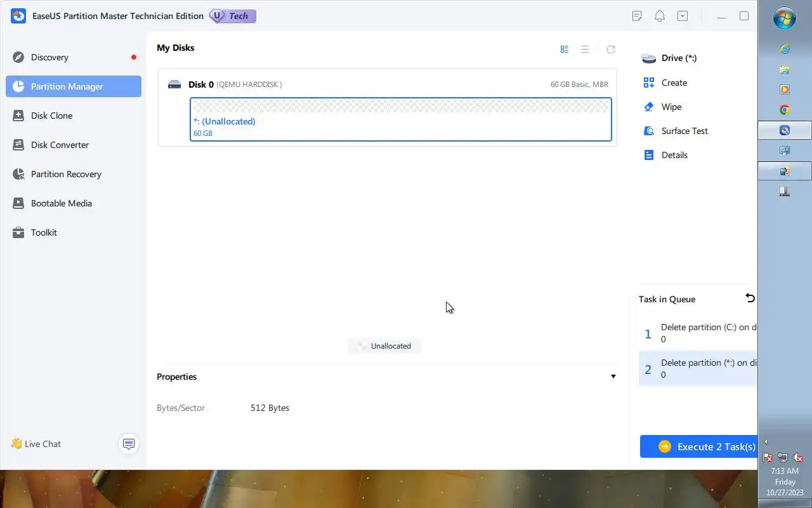Click the network tray icon
The height and width of the screenshot is (508, 812).
point(783,457)
